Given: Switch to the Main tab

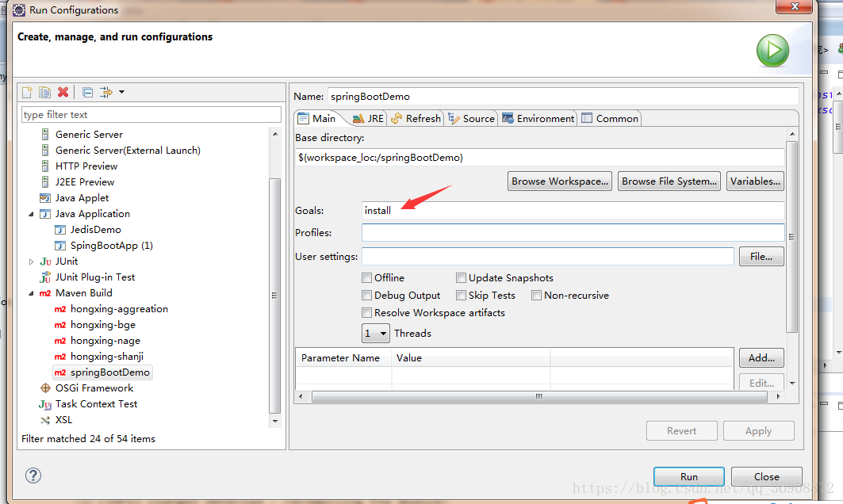Looking at the screenshot, I should tap(317, 119).
